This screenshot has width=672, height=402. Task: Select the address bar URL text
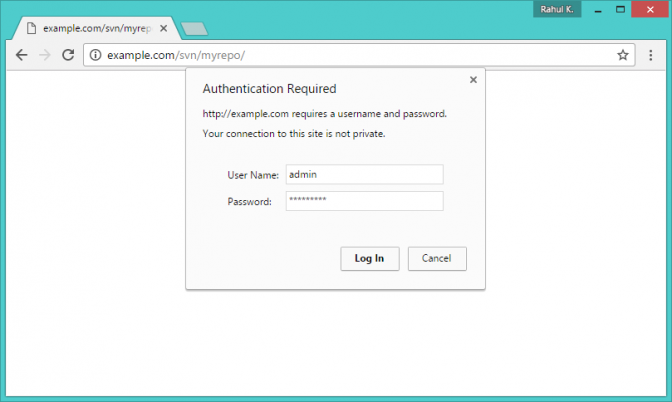coord(176,55)
